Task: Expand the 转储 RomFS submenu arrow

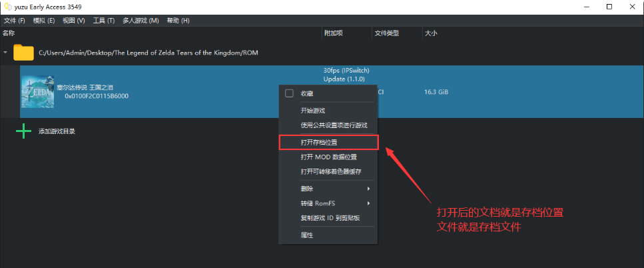Action: pyautogui.click(x=368, y=203)
